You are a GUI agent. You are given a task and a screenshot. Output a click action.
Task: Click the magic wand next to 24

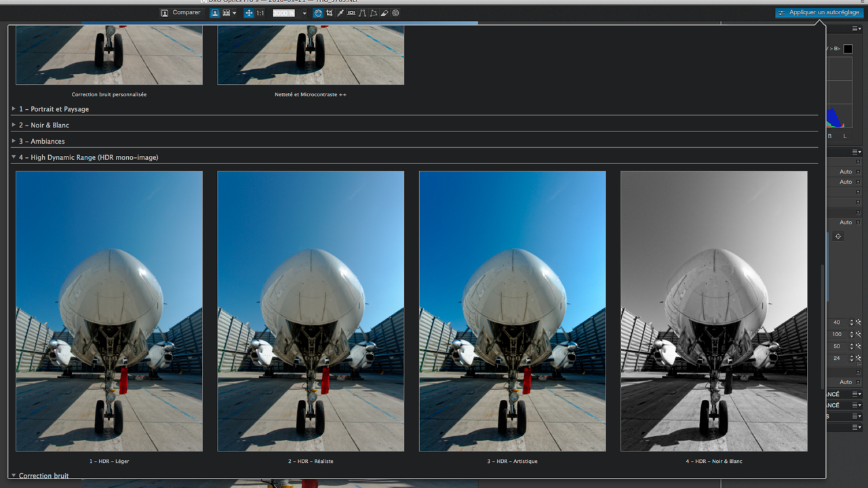(858, 358)
